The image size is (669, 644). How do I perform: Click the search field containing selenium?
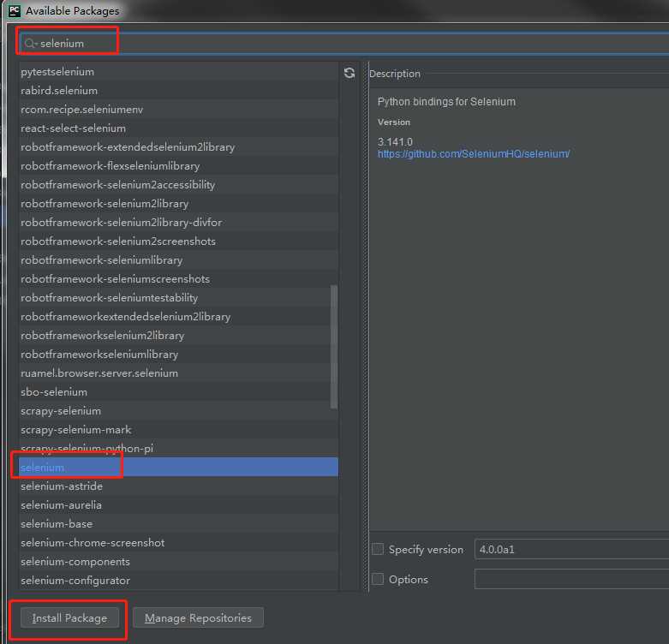(x=343, y=44)
